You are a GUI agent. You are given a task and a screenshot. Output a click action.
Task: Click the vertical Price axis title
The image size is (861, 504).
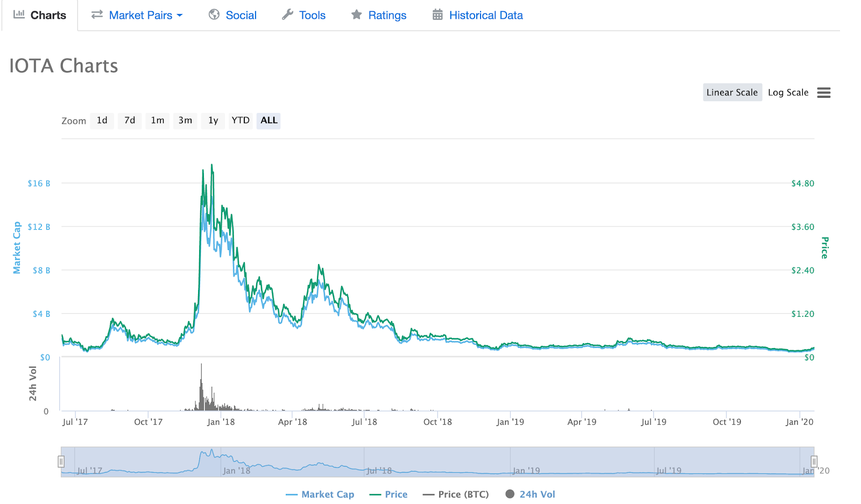[x=824, y=248]
